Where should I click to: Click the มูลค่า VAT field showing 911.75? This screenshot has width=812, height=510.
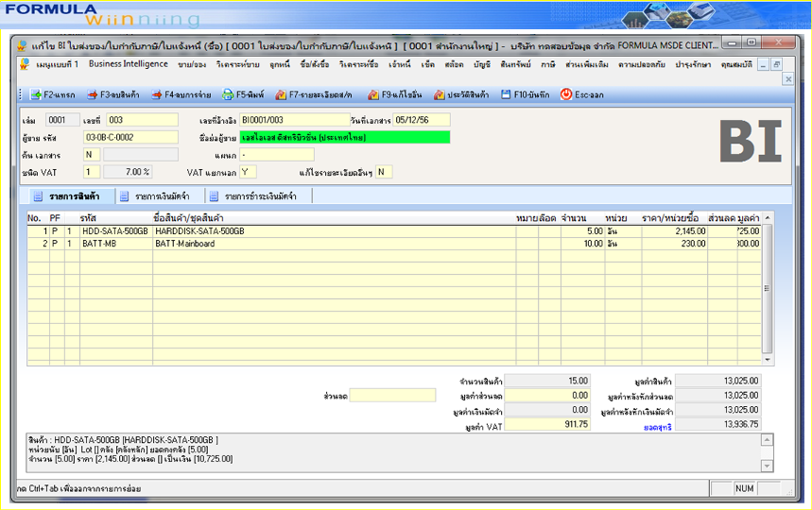tap(547, 425)
